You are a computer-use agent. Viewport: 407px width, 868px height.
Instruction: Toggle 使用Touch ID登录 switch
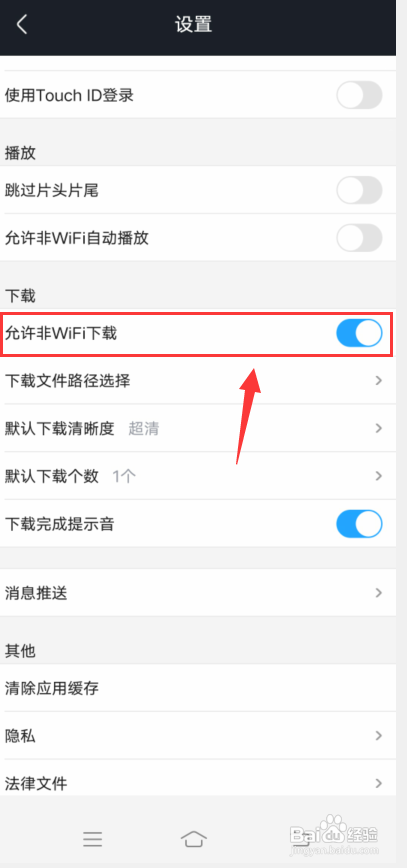[x=359, y=95]
